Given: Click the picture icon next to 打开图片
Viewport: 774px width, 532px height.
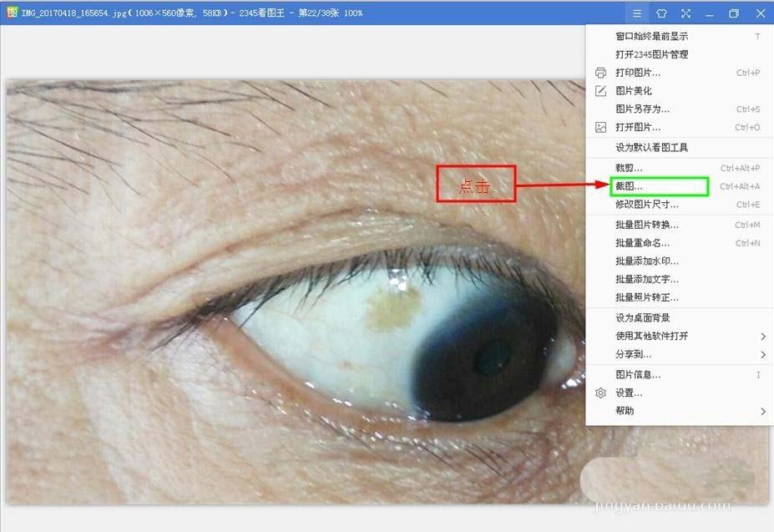Looking at the screenshot, I should pos(600,127).
